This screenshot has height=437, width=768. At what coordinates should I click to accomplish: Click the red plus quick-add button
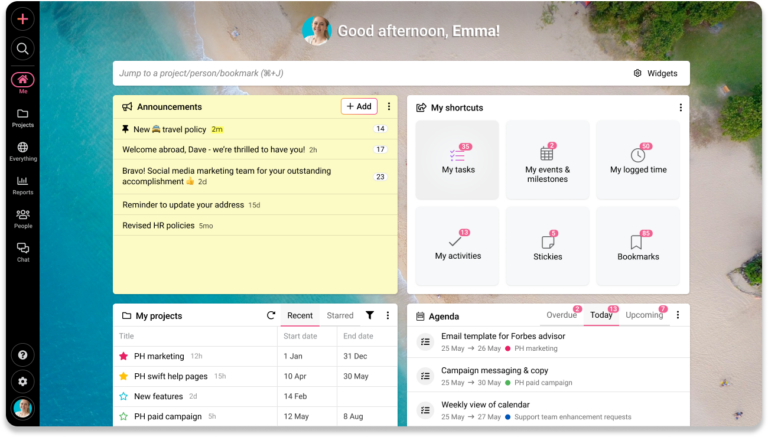[x=22, y=19]
